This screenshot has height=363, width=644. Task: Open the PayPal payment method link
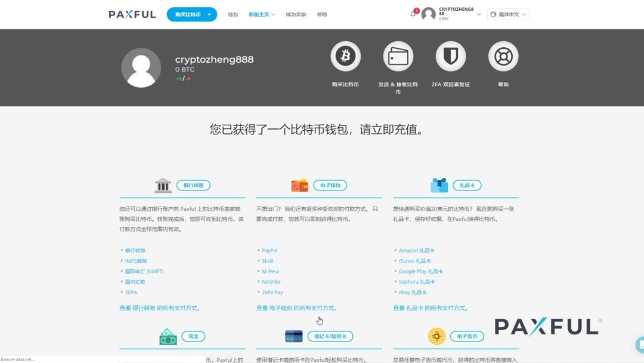click(268, 250)
